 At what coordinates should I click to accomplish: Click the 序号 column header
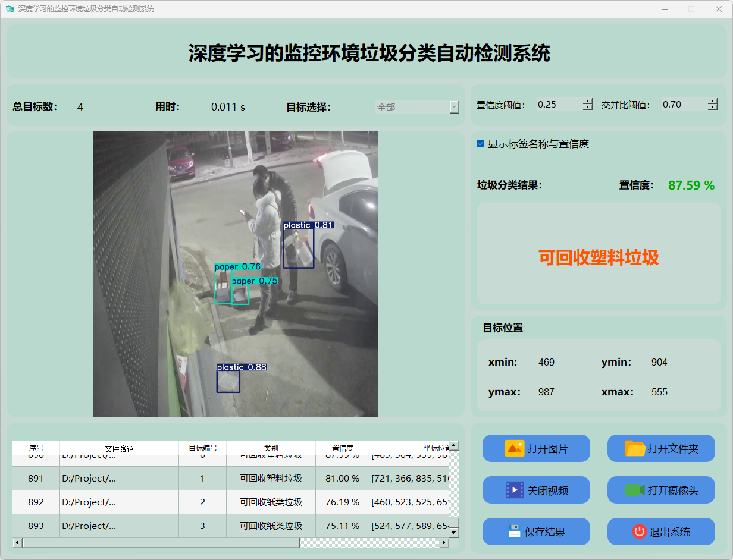pyautogui.click(x=36, y=448)
